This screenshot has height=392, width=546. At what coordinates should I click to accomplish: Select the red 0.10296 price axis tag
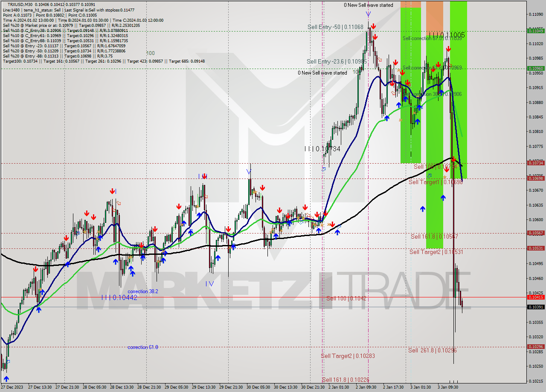(x=536, y=346)
